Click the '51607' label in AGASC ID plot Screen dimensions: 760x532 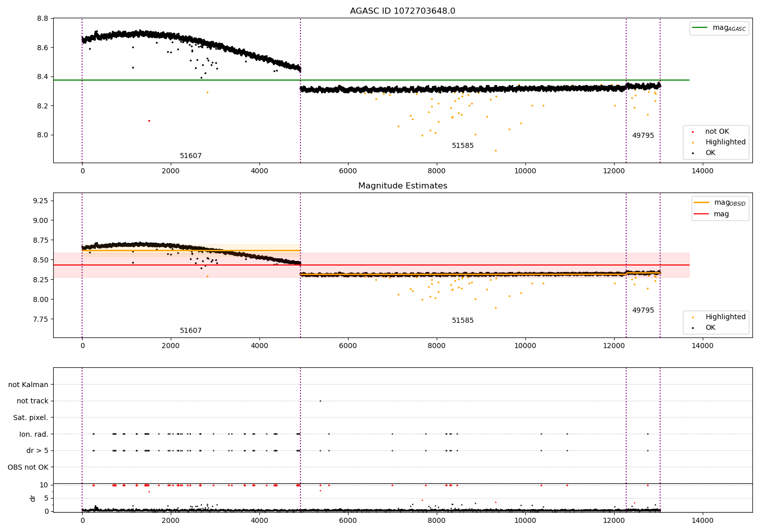(191, 156)
